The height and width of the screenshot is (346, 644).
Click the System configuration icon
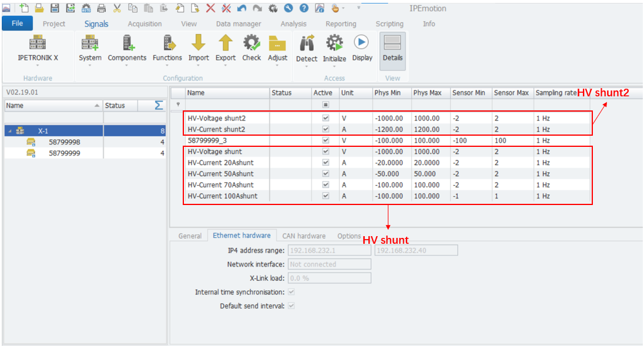(x=90, y=43)
